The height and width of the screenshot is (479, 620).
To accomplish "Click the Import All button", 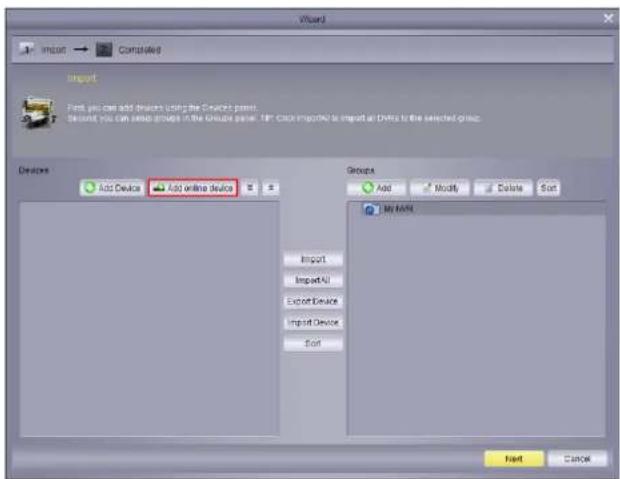I will tap(313, 280).
